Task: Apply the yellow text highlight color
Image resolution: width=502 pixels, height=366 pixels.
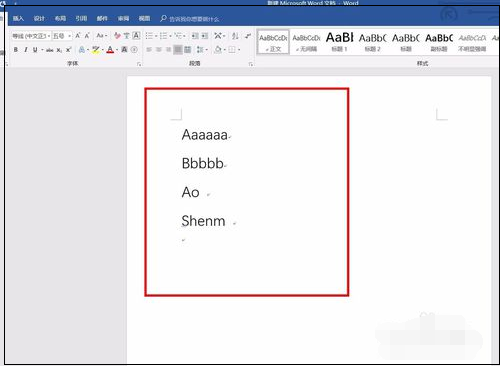Action: pos(96,50)
